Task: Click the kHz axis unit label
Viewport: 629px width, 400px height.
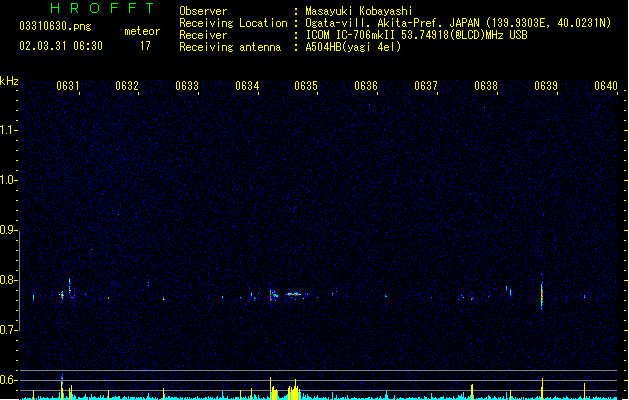Action: (x=9, y=81)
